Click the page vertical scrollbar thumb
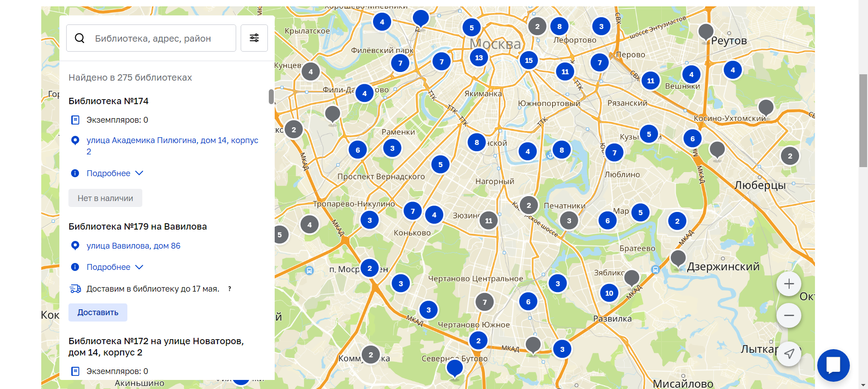This screenshot has height=389, width=868. (x=863, y=120)
